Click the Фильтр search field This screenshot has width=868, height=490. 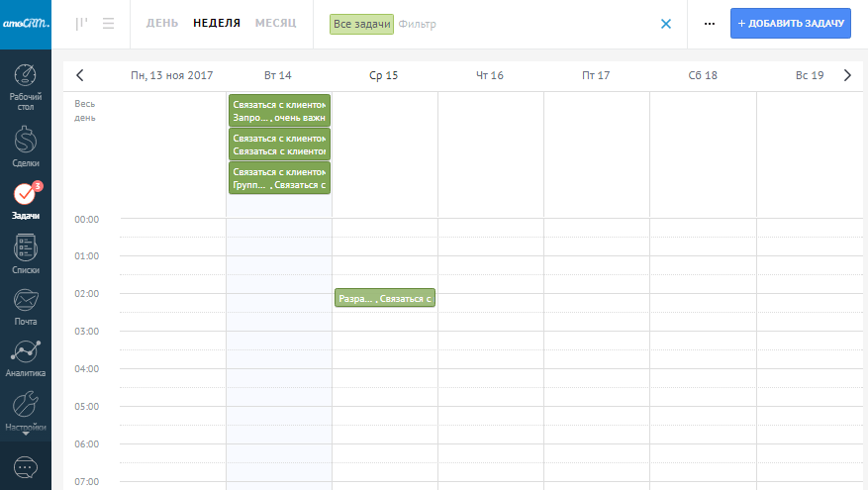click(515, 24)
